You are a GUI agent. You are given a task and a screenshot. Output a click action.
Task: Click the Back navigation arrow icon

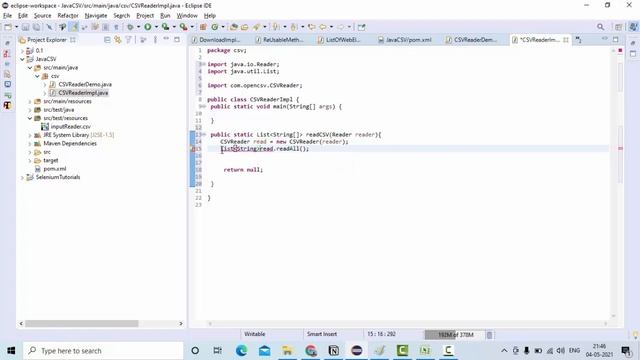click(x=322, y=27)
